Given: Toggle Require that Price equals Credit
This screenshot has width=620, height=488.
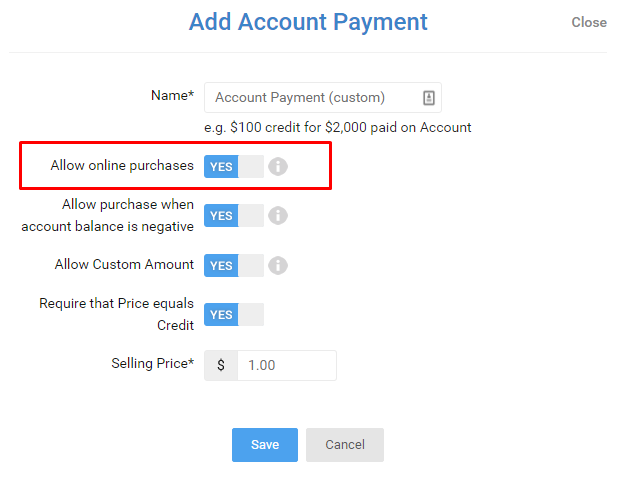Looking at the screenshot, I should tap(234, 314).
